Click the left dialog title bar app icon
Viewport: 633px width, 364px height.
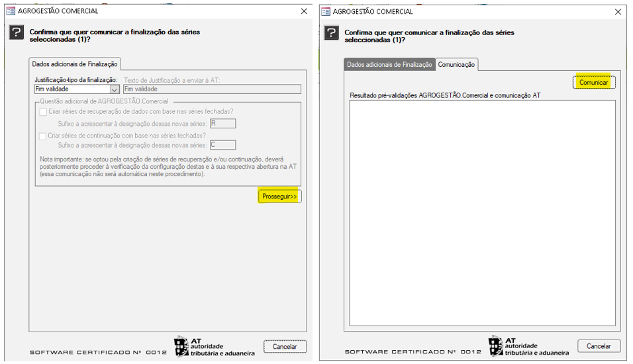click(11, 11)
